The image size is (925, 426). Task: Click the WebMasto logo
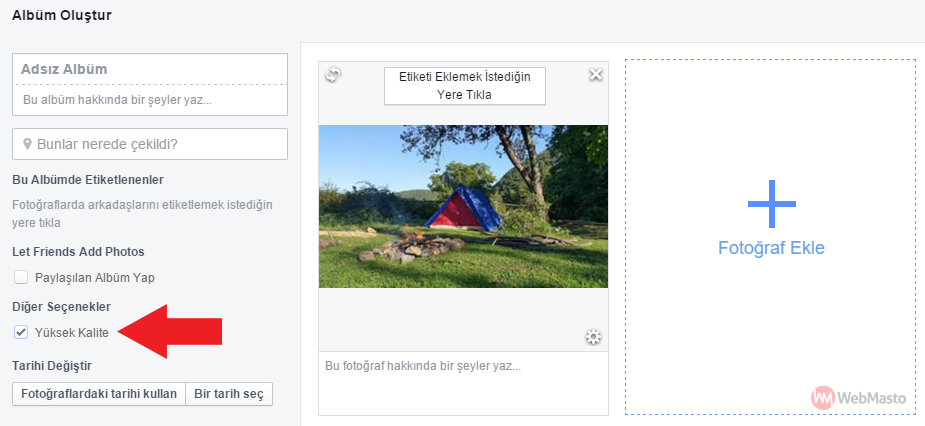click(x=858, y=398)
